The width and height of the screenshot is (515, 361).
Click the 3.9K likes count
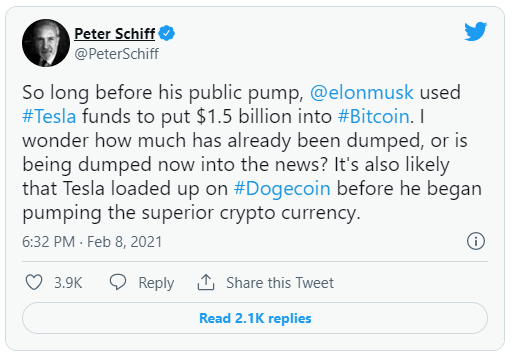(68, 283)
